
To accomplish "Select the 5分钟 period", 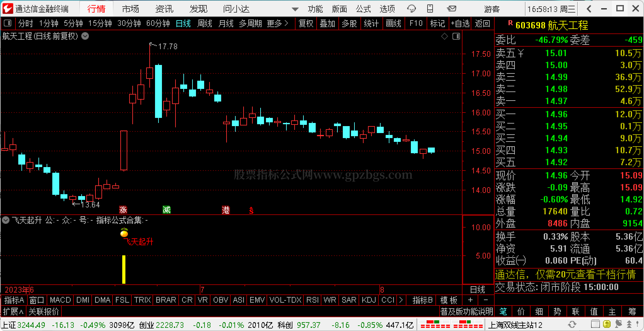I will click(x=73, y=23).
